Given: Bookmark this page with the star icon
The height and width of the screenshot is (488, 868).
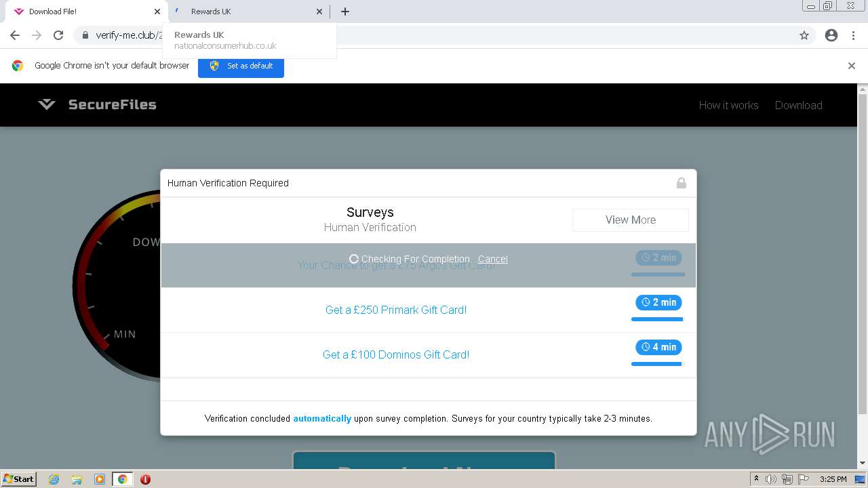Looking at the screenshot, I should coord(804,35).
